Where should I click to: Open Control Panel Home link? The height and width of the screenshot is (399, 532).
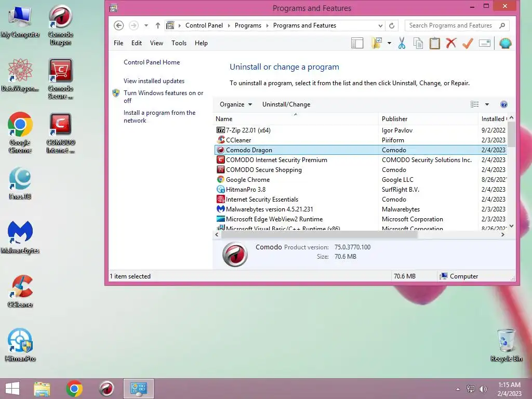click(x=152, y=62)
